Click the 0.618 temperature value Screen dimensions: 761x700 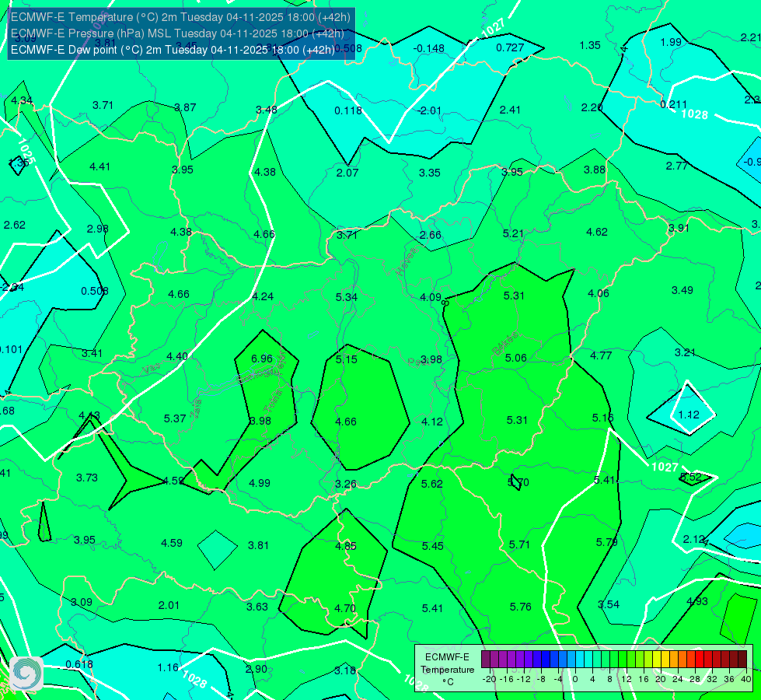click(x=79, y=664)
